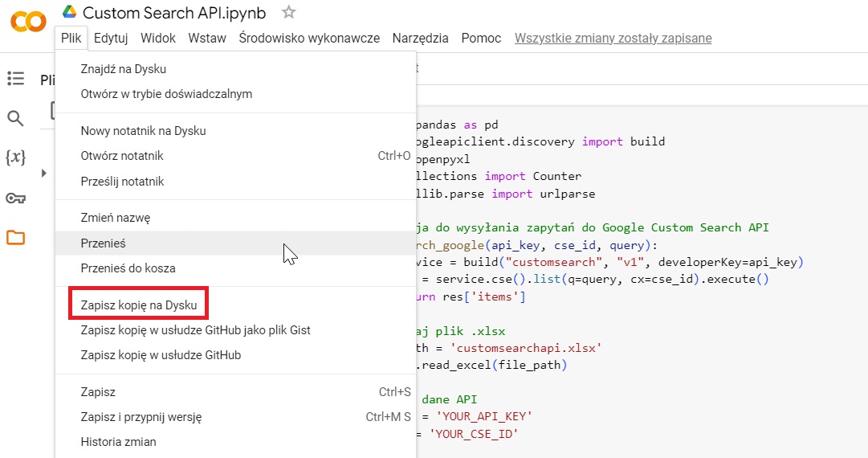This screenshot has width=868, height=458.
Task: Open the secrets key sidebar icon
Action: tap(15, 198)
